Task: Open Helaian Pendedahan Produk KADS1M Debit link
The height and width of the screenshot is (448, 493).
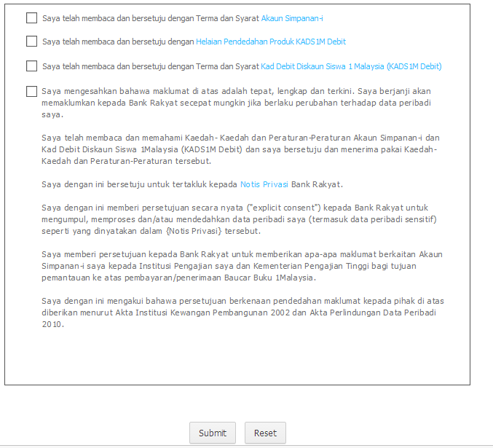Action: point(271,42)
